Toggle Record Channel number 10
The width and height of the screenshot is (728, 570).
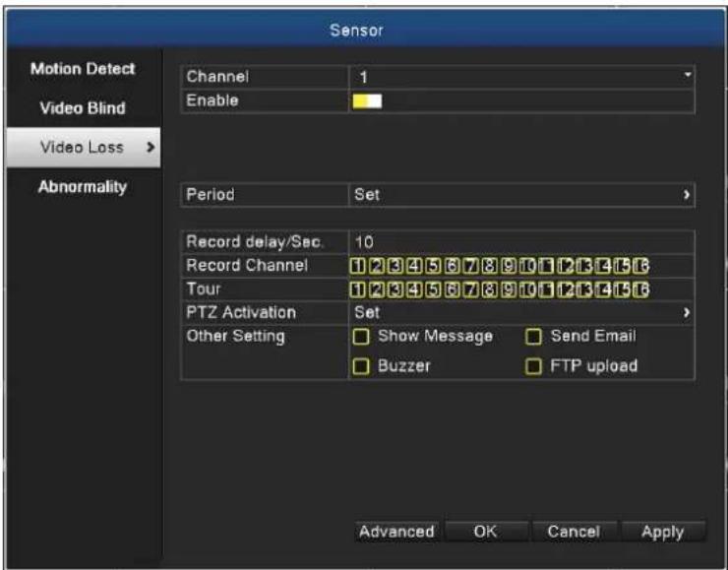pyautogui.click(x=527, y=266)
